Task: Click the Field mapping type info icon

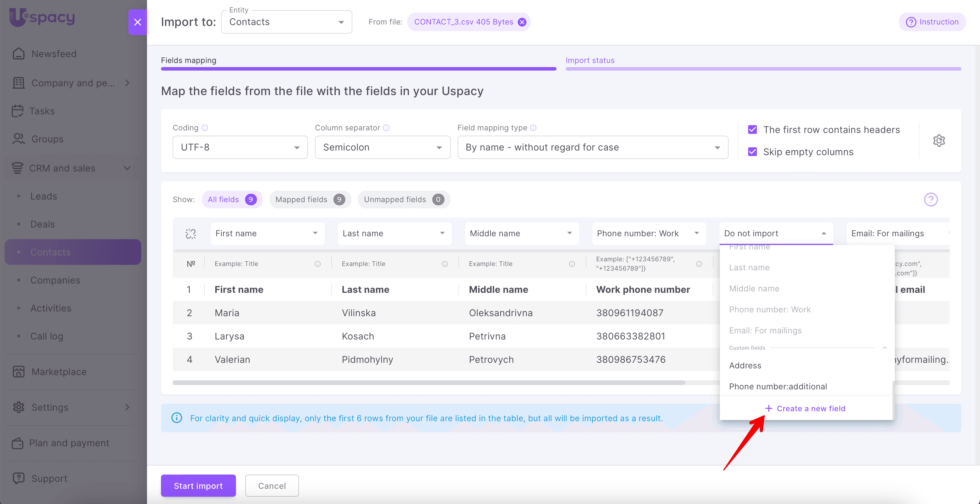Action: tap(533, 128)
